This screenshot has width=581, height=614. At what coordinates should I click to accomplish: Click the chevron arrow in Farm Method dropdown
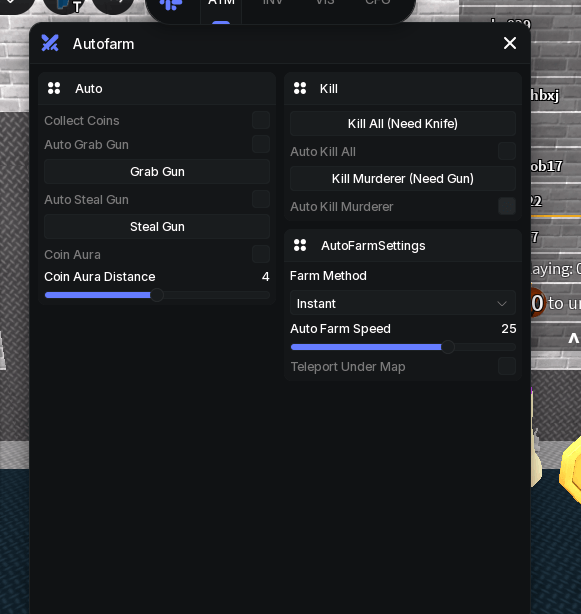tap(502, 303)
